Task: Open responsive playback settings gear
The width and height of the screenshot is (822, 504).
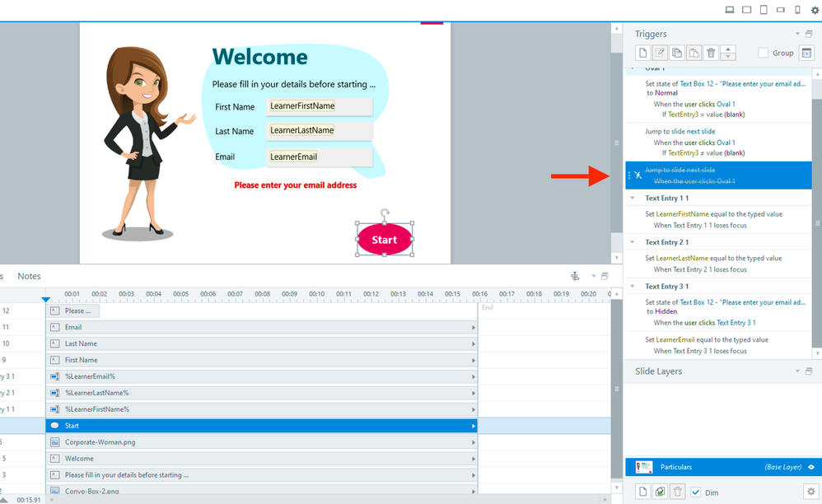Action: pyautogui.click(x=815, y=10)
